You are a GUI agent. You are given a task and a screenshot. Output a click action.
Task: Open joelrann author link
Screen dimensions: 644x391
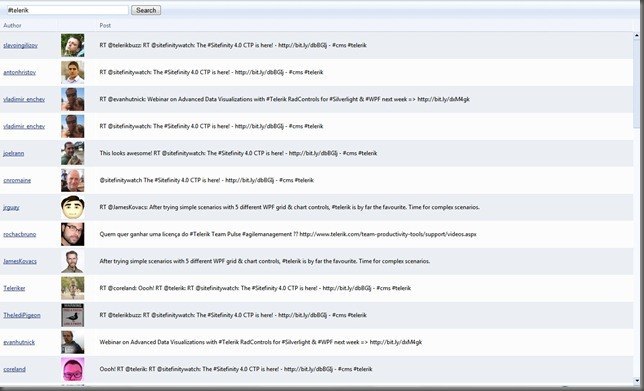14,153
